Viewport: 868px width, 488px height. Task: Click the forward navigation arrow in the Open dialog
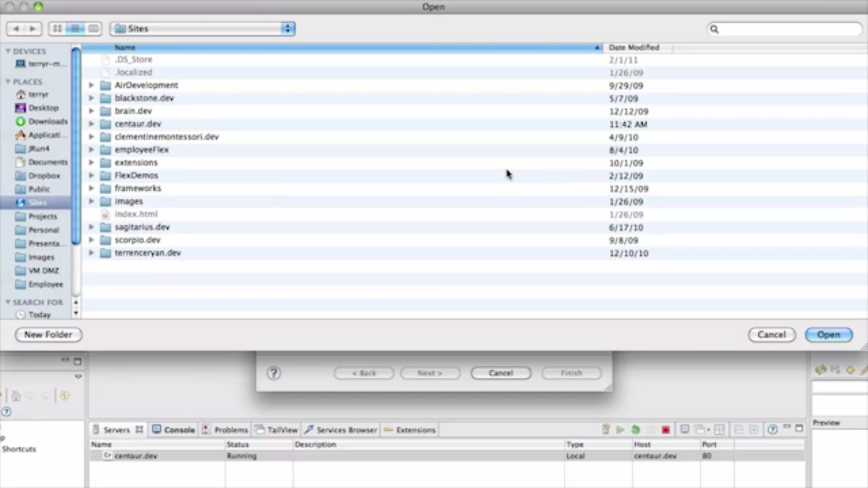pos(33,29)
